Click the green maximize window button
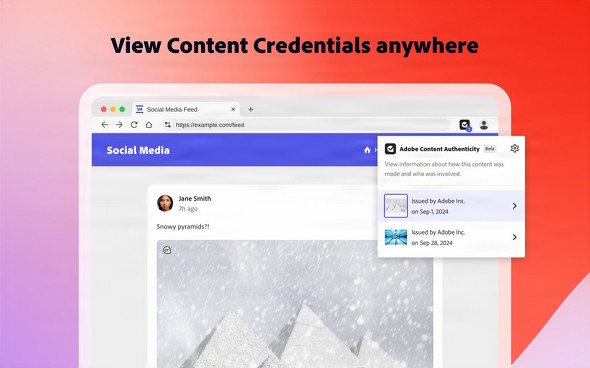 (x=122, y=109)
